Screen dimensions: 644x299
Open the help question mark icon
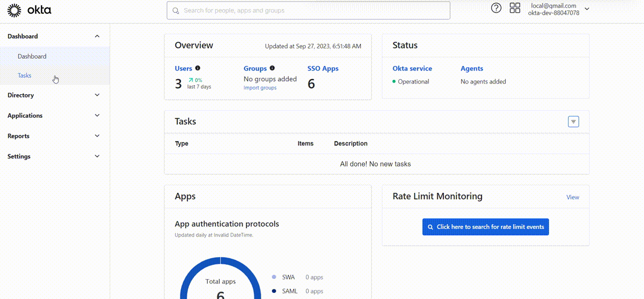pos(496,8)
